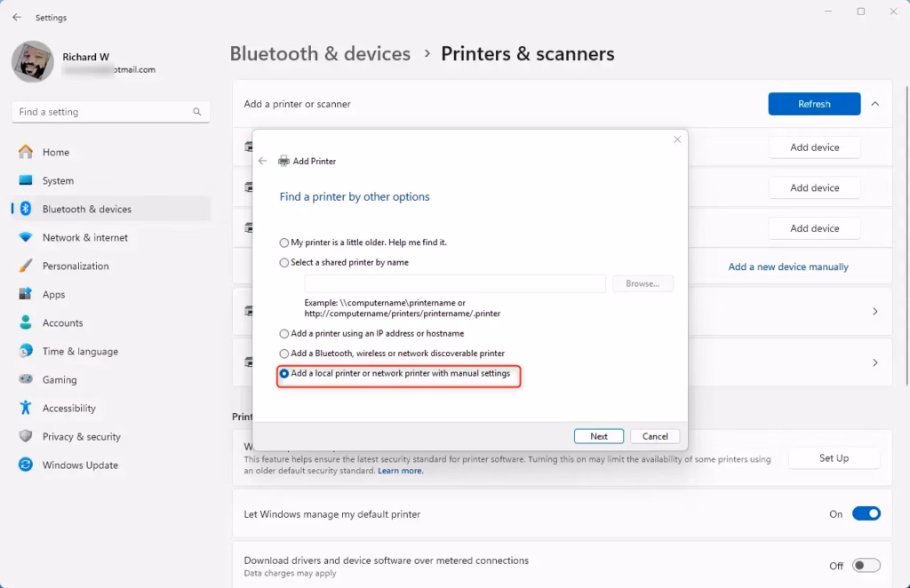The image size is (910, 588).
Task: Click the Refresh button
Action: 814,104
